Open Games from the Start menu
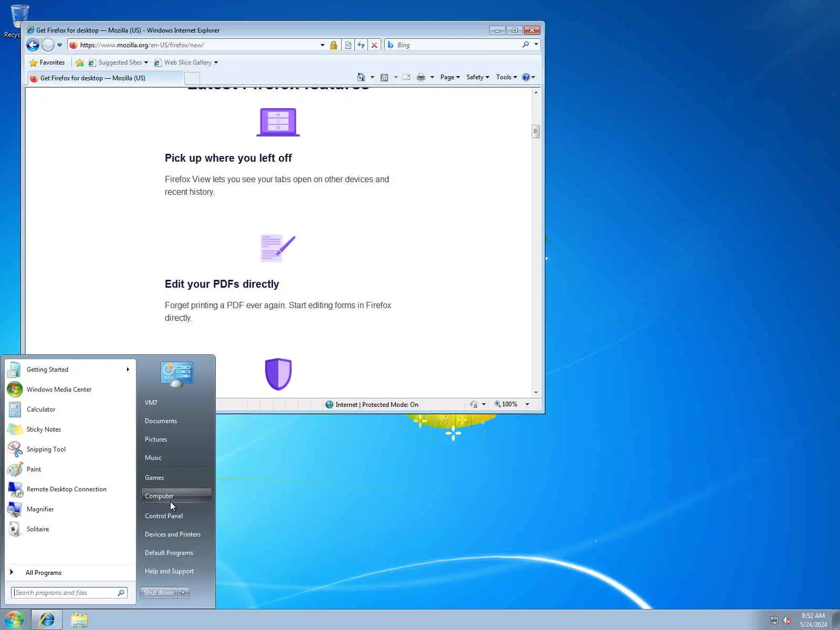The height and width of the screenshot is (630, 840). (x=176, y=478)
